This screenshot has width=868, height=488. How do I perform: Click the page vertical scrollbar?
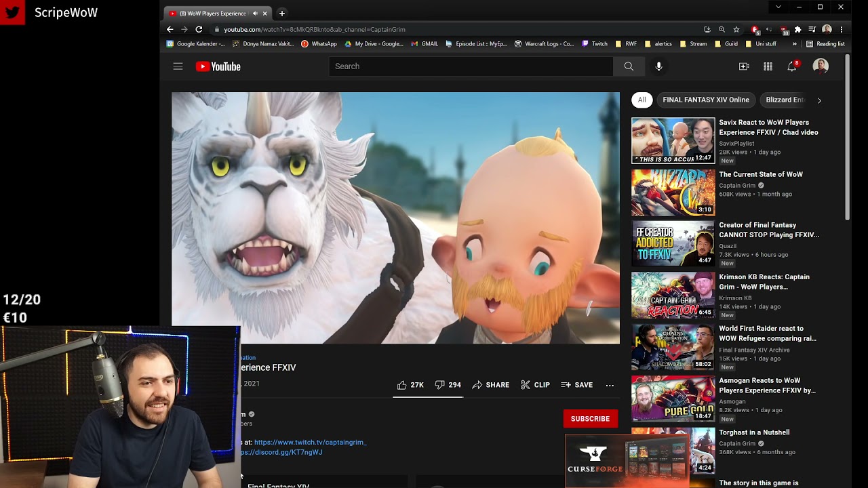pyautogui.click(x=847, y=138)
